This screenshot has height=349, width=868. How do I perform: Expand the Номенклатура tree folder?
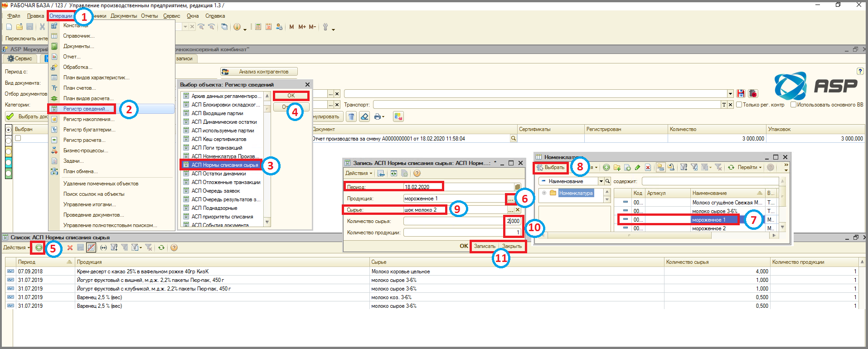(544, 193)
